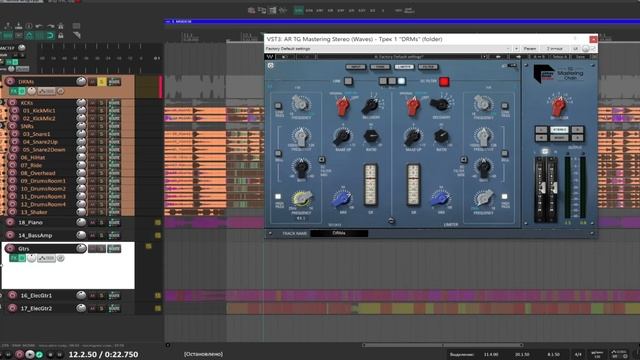640x360 pixels.
Task: Select the fourth module tab in plugin
Action: click(428, 67)
